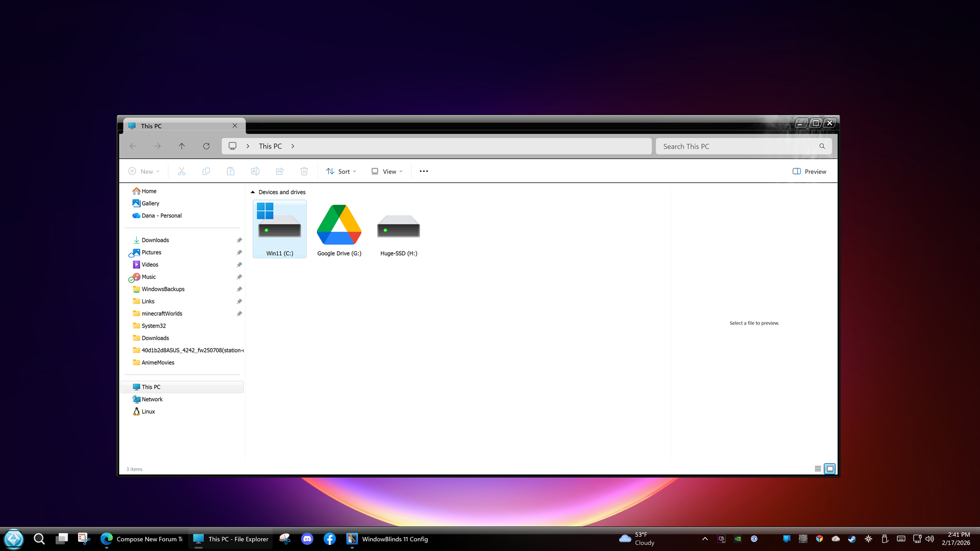This screenshot has width=980, height=551.
Task: Open the See more ellipsis menu
Action: click(424, 171)
